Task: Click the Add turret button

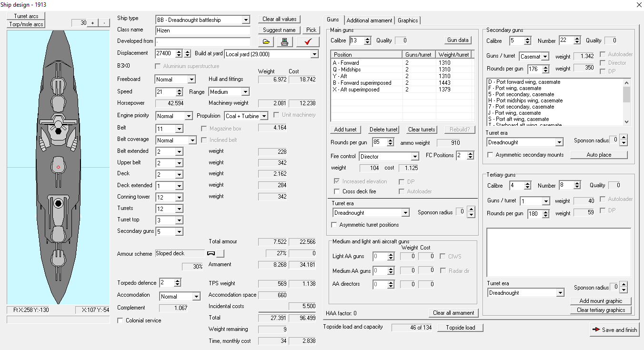Action: pyautogui.click(x=346, y=130)
